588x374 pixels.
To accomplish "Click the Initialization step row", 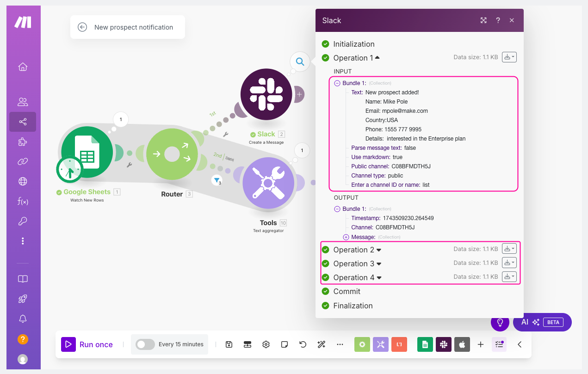I will 348,44.
